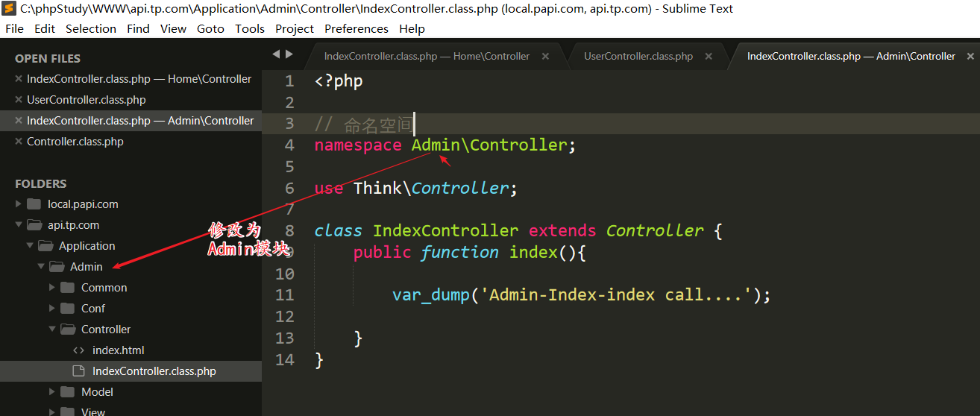Click the Controller folder icon
980x416 pixels.
[x=68, y=330]
